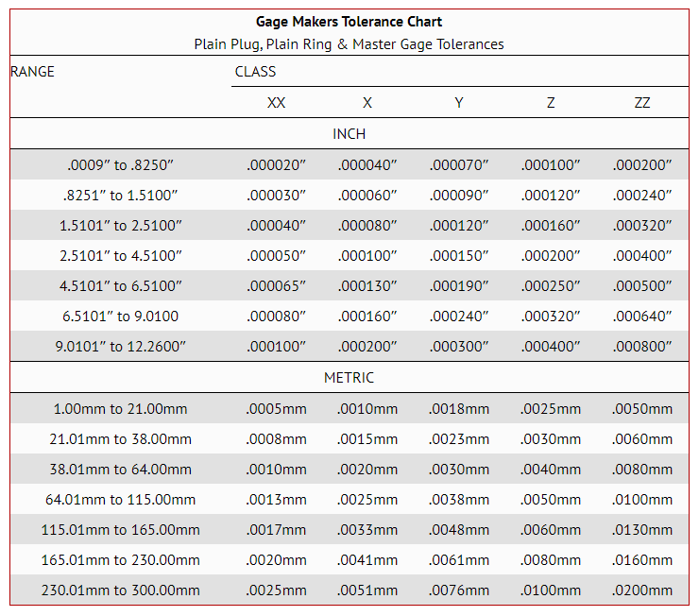The image size is (699, 616).
Task: Select the .000065" tolerance value
Action: 276,286
